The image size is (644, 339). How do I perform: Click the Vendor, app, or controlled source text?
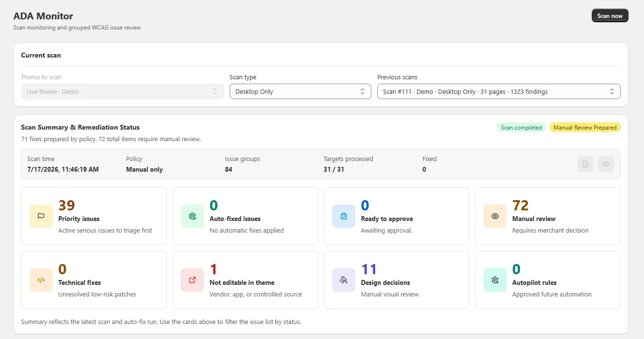point(256,294)
